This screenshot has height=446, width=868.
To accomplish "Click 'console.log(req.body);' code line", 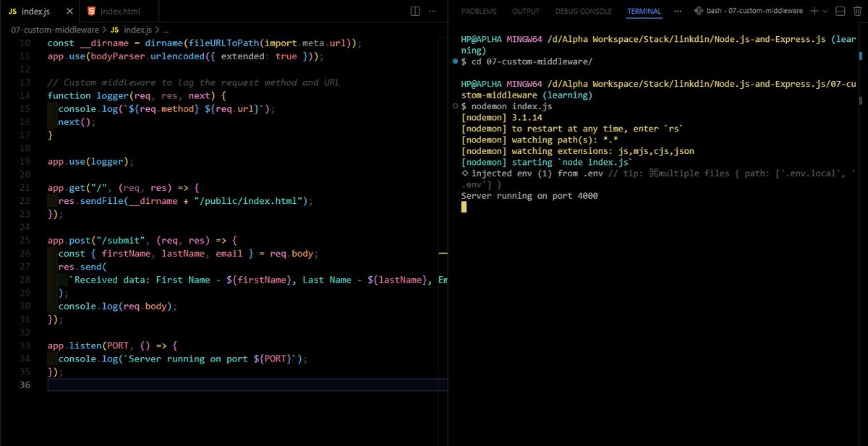I will pos(117,306).
